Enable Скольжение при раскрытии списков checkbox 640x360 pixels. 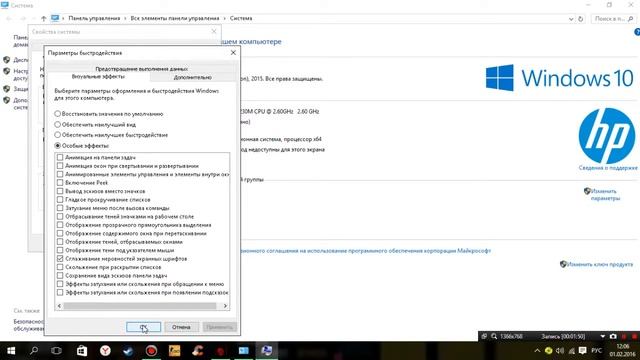[60, 267]
